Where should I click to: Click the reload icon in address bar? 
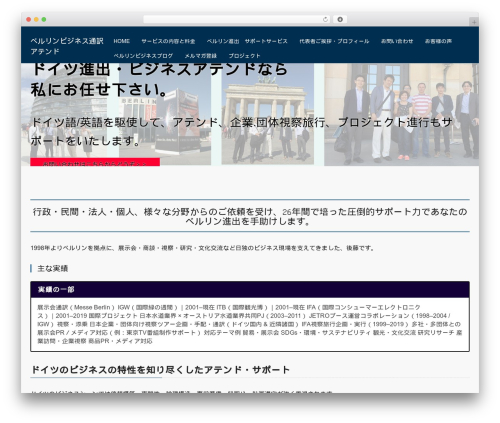click(x=325, y=19)
